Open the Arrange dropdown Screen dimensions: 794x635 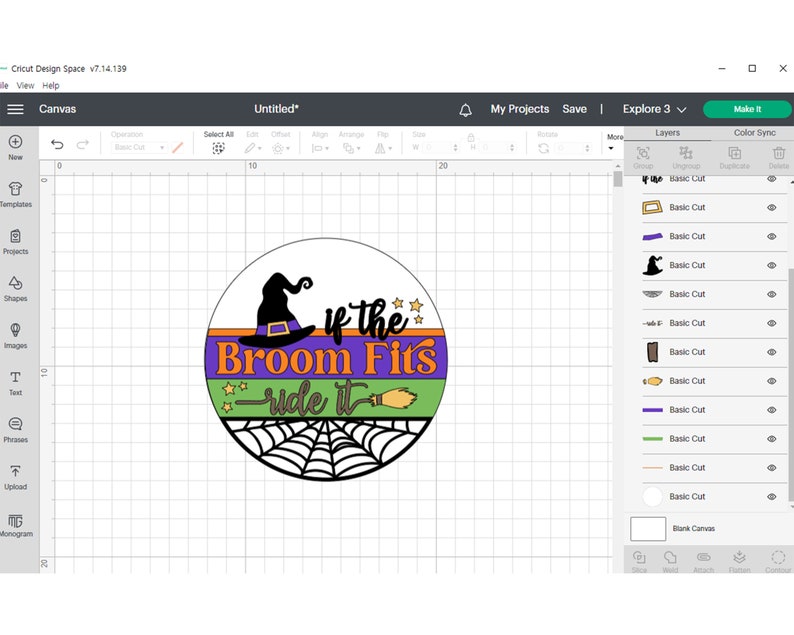[x=351, y=148]
